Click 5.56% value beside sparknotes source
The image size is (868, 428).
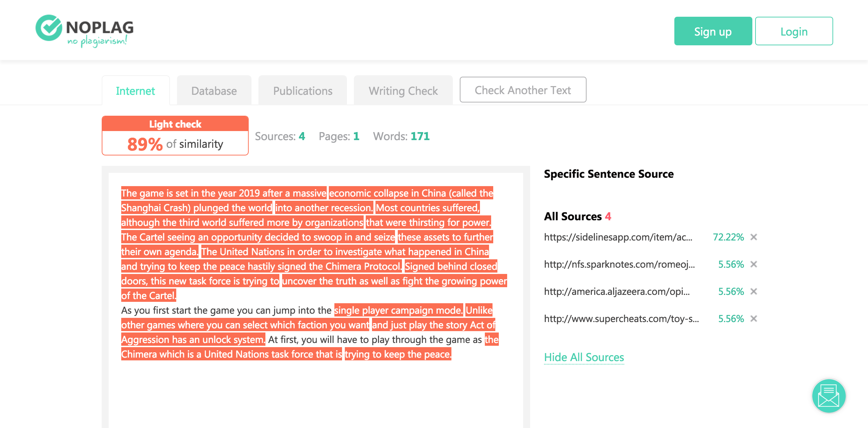pyautogui.click(x=731, y=264)
